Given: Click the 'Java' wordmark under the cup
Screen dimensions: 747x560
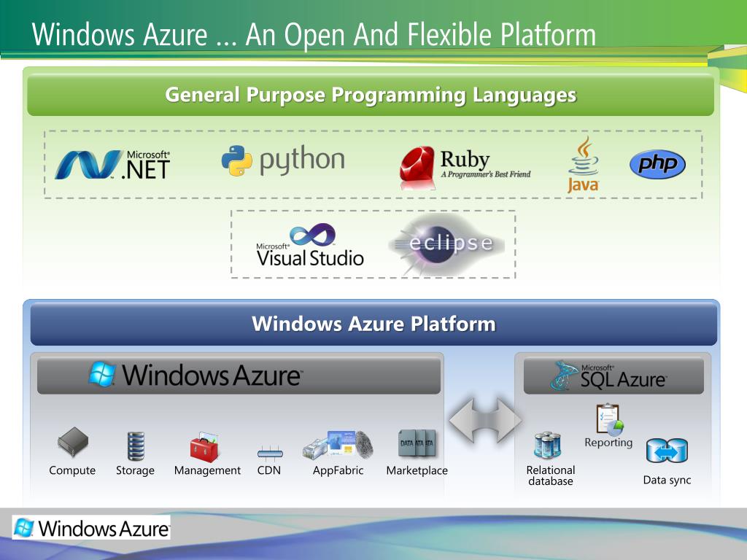Looking at the screenshot, I should (x=583, y=184).
